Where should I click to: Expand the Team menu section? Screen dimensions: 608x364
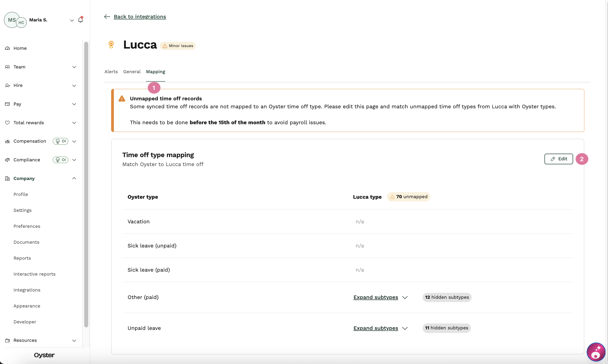(x=74, y=67)
